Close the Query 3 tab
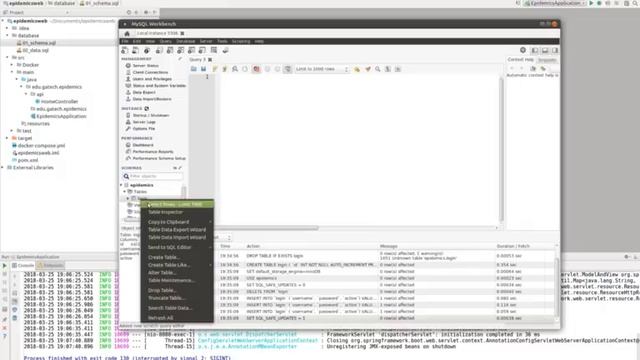The image size is (640, 360). pos(210,60)
